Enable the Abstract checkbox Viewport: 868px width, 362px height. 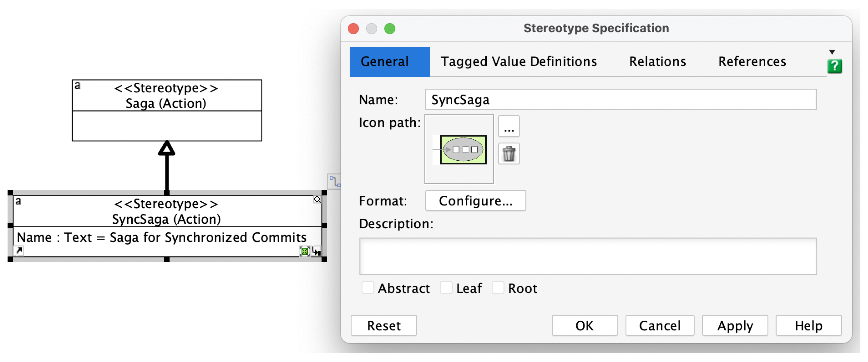[x=368, y=288]
